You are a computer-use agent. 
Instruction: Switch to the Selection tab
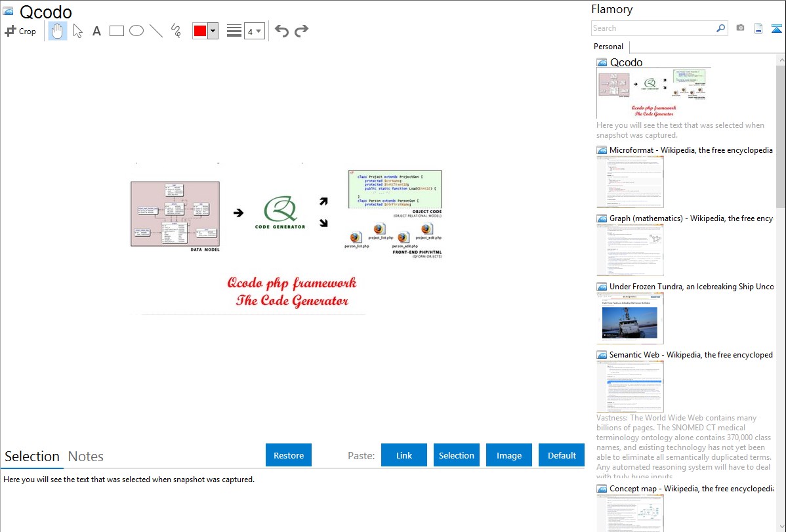coord(32,457)
